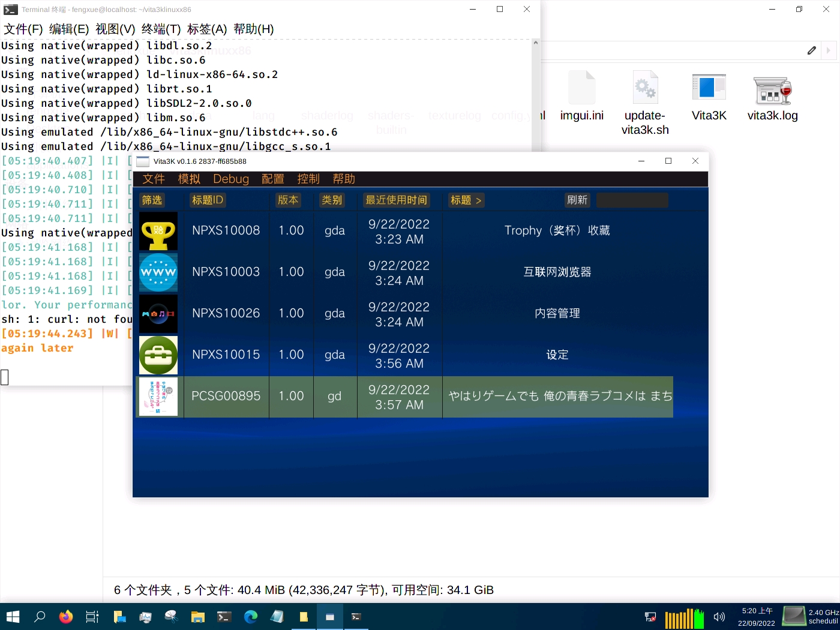Open taskbar search magnifier
Viewport: 840px width, 630px height.
pyautogui.click(x=40, y=617)
